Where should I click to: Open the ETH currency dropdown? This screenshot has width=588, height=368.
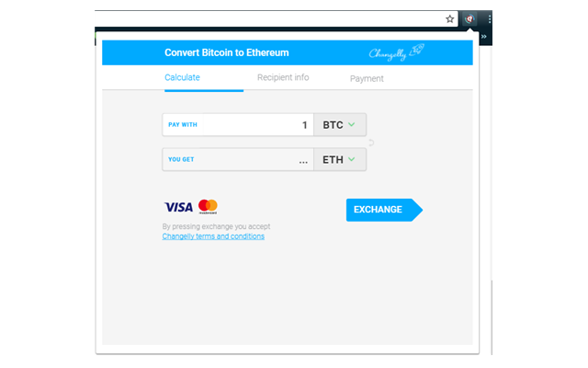(340, 159)
